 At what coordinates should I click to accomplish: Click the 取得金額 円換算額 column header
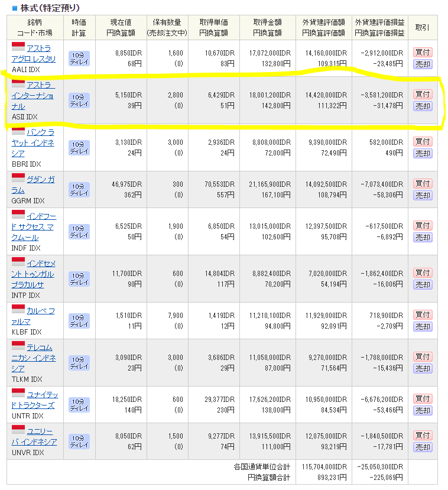point(267,28)
